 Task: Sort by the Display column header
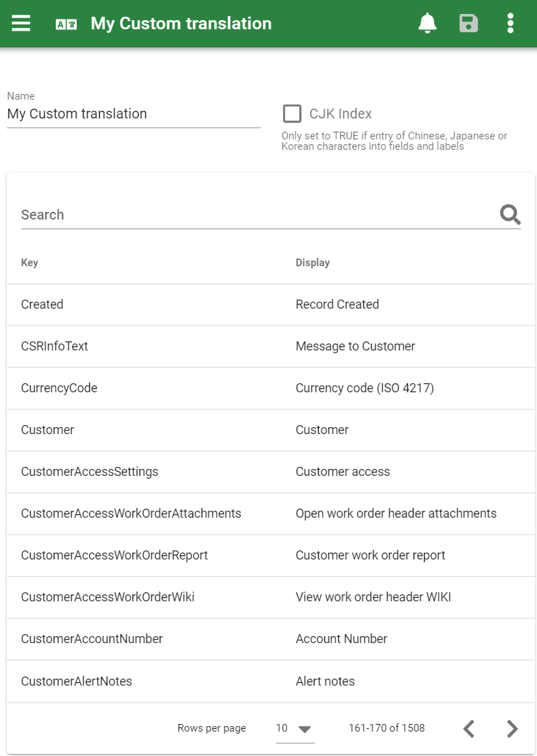coord(312,262)
